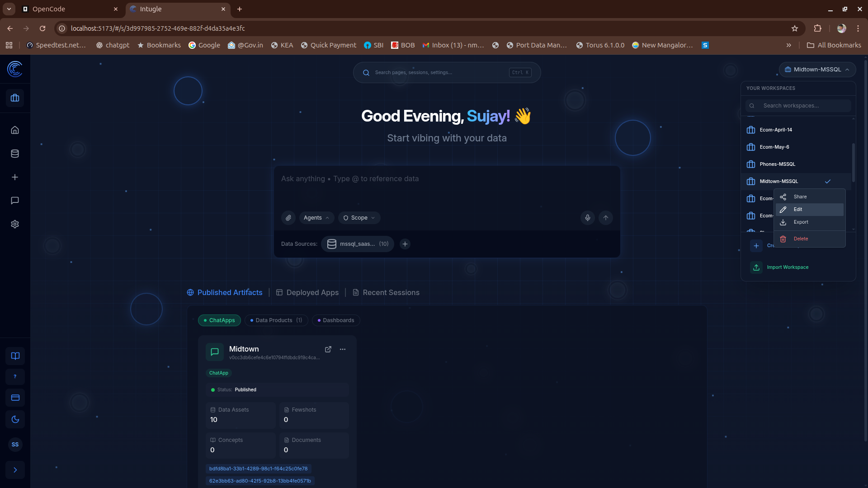Click the help question mark icon
Image resolution: width=868 pixels, height=488 pixels.
(x=15, y=377)
